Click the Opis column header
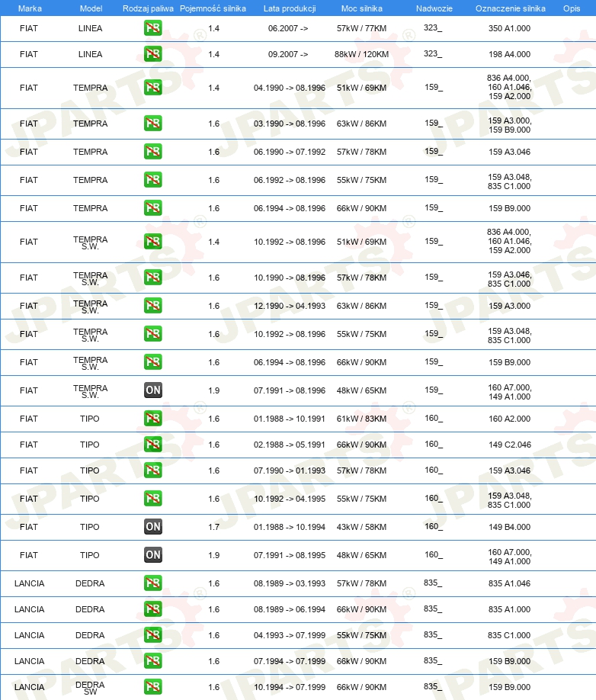The image size is (596, 700). click(572, 8)
